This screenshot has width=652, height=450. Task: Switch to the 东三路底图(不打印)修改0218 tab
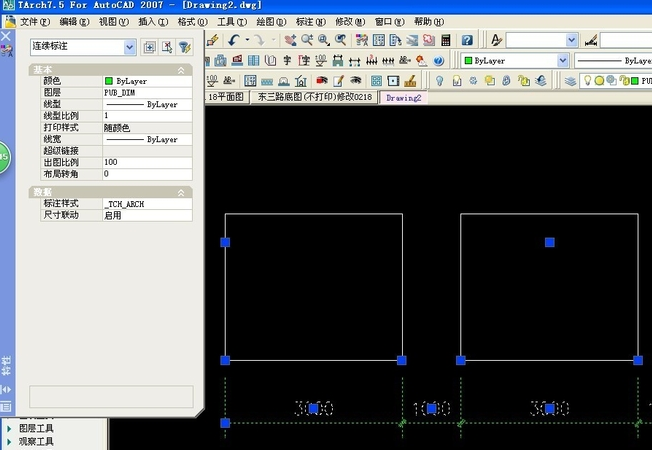tap(315, 97)
